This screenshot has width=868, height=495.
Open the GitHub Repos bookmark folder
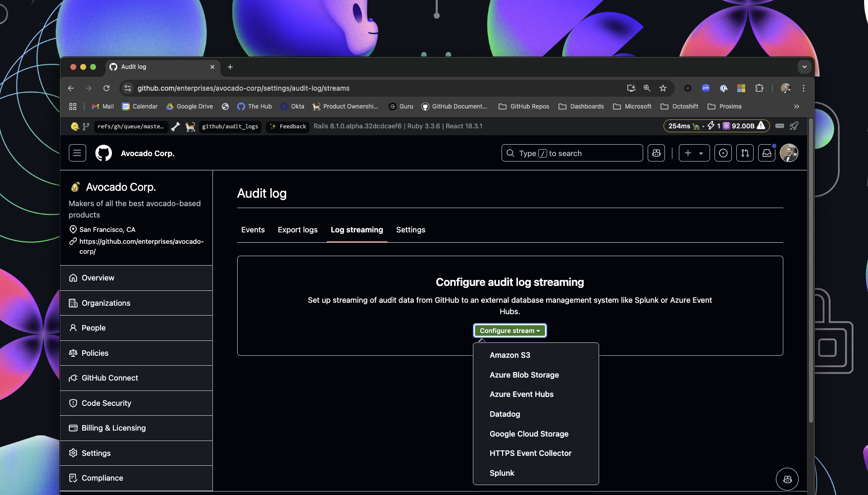pos(524,107)
